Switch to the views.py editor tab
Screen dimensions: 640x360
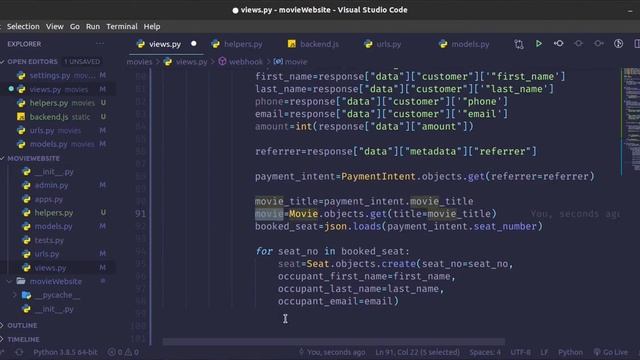(x=164, y=44)
